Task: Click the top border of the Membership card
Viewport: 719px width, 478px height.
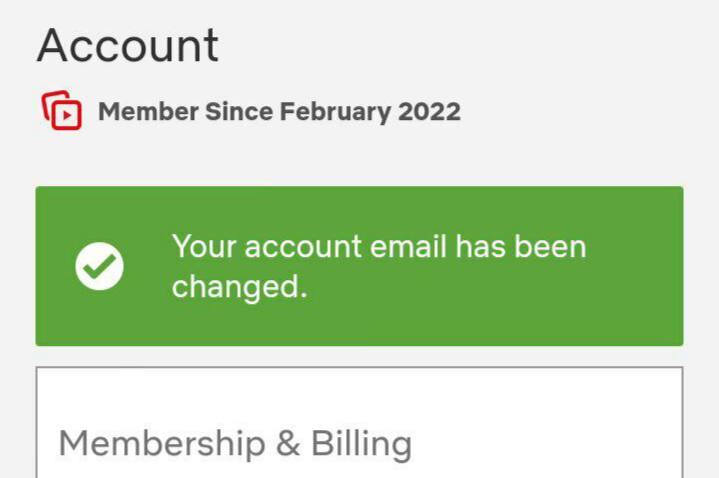Action: [x=360, y=367]
